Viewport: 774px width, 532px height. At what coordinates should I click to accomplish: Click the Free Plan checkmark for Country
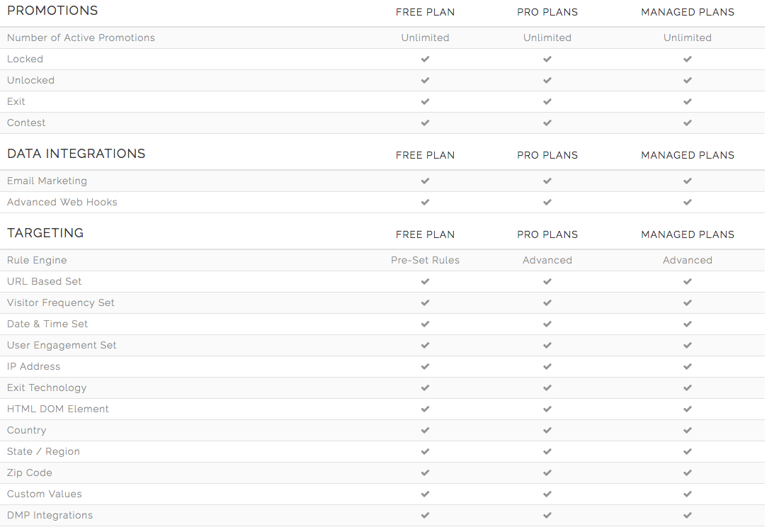[425, 431]
